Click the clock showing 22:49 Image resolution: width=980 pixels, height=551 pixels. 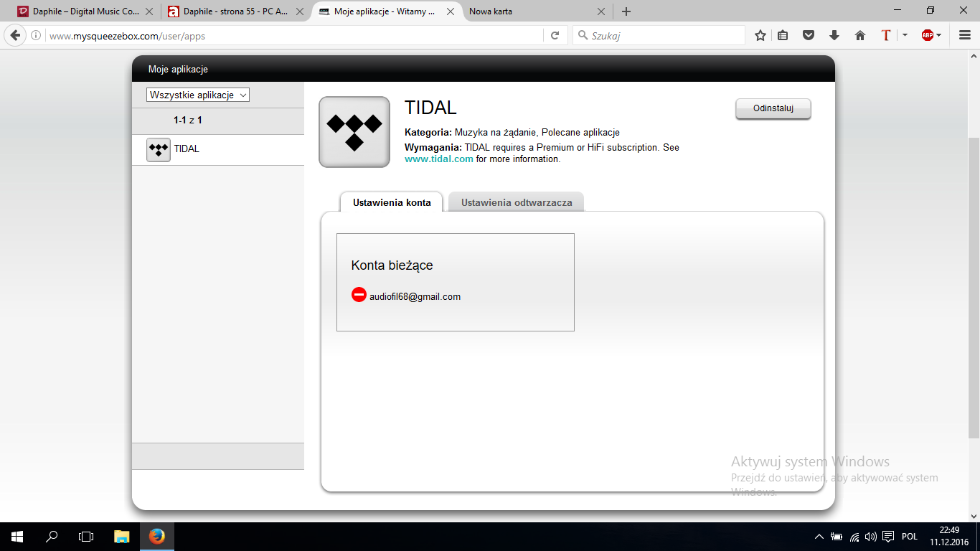click(949, 531)
